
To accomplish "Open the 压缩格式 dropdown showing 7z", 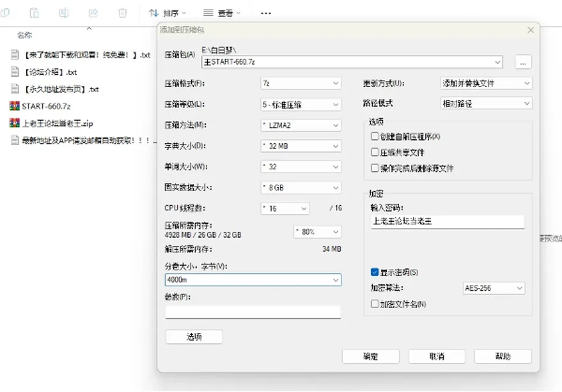I will tap(301, 83).
